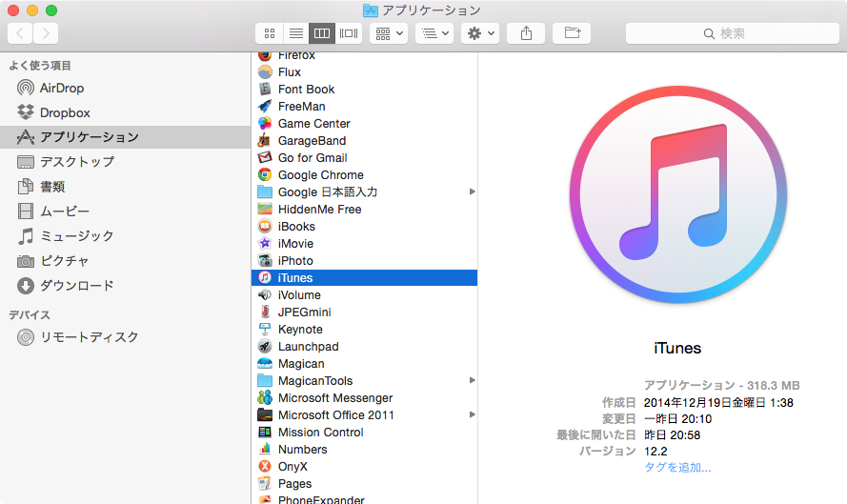847x504 pixels.
Task: Focus the 検索 search field
Action: click(x=732, y=33)
